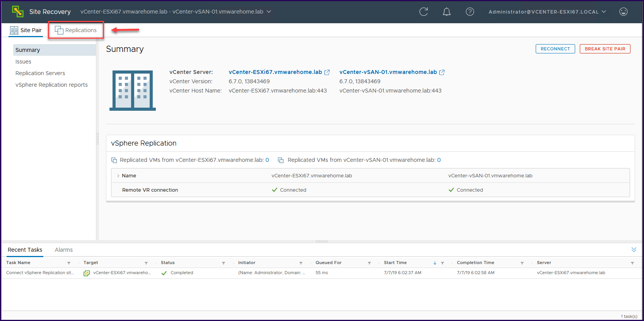Open the site pair selector dropdown
Image resolution: width=644 pixels, height=321 pixels.
(x=176, y=12)
